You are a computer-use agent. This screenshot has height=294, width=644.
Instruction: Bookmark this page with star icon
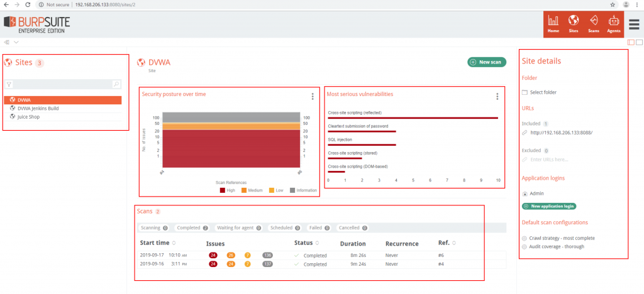tap(613, 4)
